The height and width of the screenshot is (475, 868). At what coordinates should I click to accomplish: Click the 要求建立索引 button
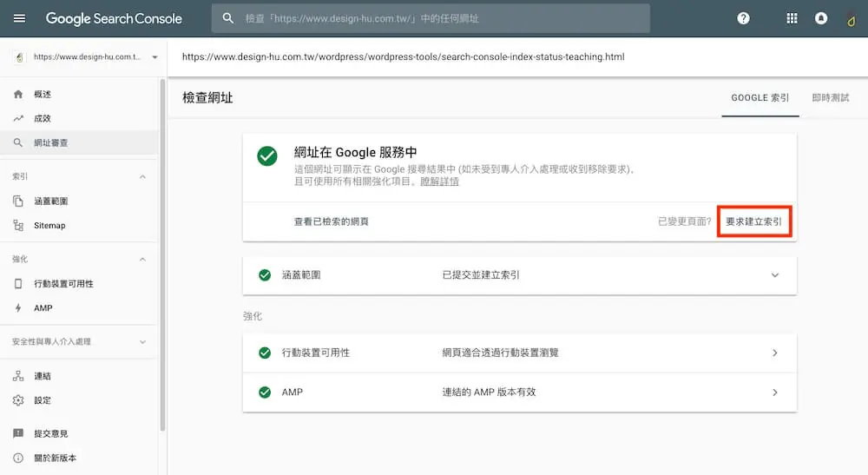point(754,221)
